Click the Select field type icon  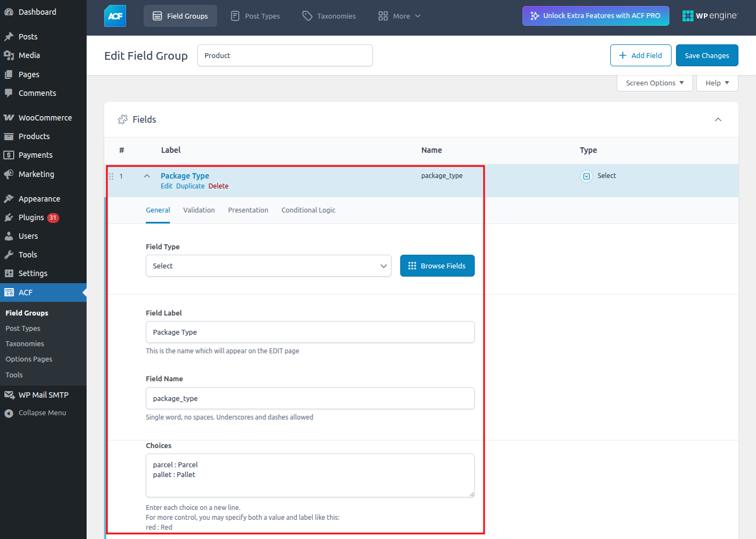(x=587, y=176)
